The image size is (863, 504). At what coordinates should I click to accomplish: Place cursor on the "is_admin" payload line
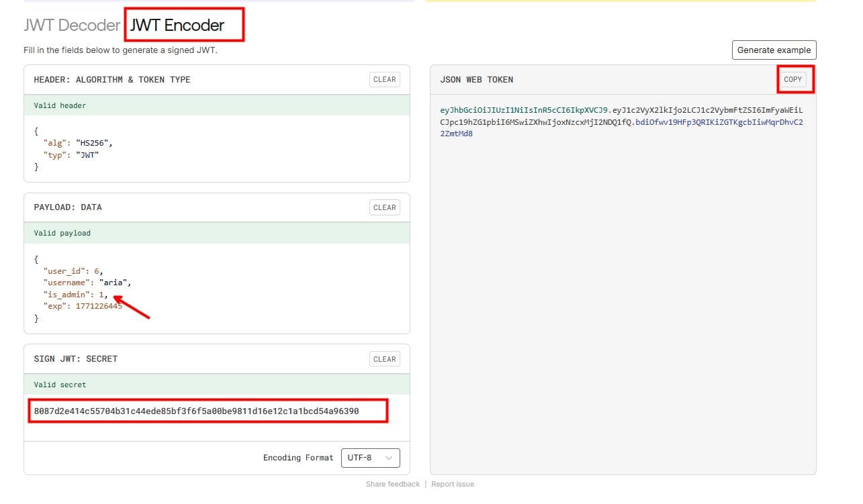pyautogui.click(x=75, y=295)
